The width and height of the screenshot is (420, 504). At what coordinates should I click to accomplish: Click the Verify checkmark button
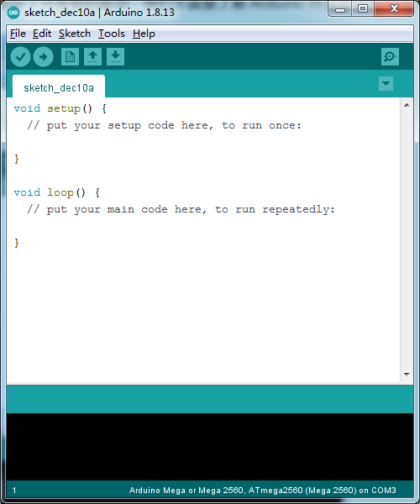pyautogui.click(x=20, y=57)
